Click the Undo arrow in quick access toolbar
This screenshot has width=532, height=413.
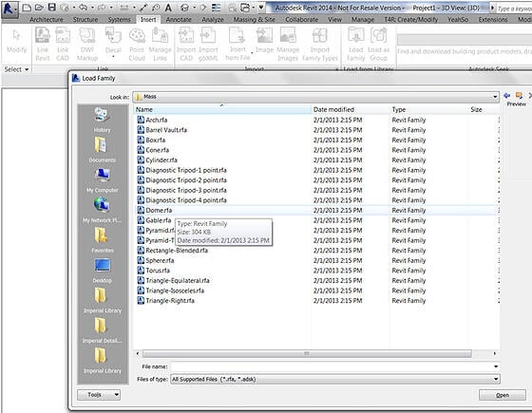(84, 8)
